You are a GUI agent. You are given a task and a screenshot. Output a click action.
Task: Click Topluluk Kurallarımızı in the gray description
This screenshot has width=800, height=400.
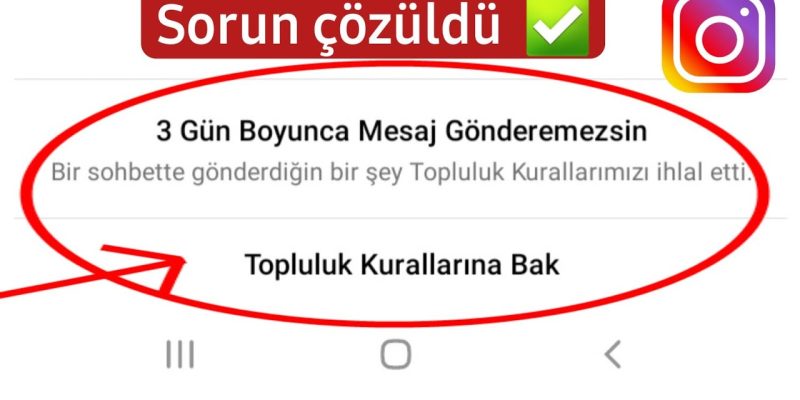point(531,173)
